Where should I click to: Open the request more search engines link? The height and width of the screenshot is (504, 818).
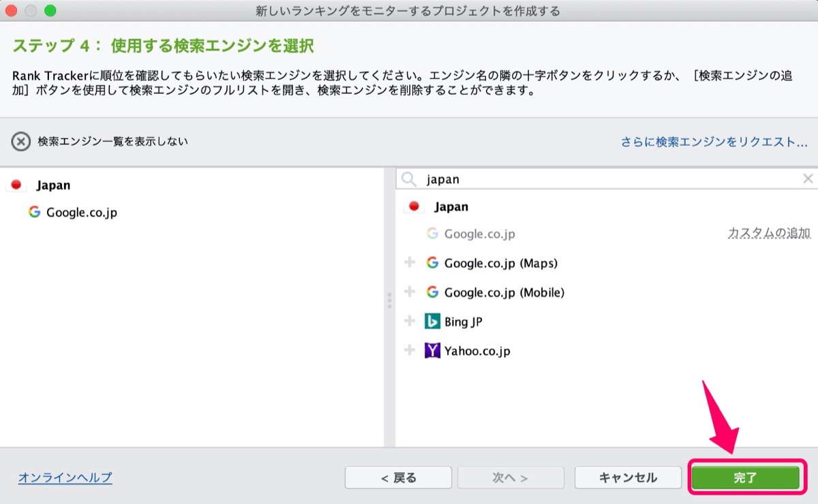[x=714, y=142]
